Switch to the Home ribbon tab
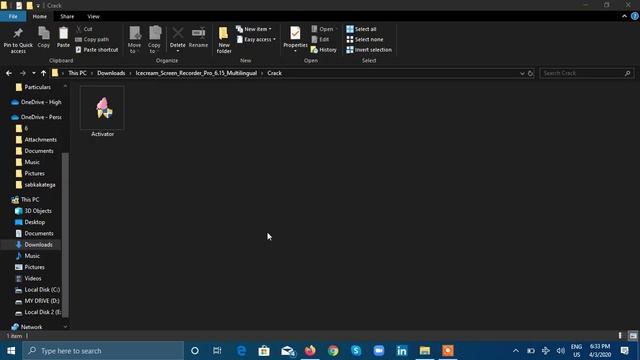640x360 pixels. [40, 16]
